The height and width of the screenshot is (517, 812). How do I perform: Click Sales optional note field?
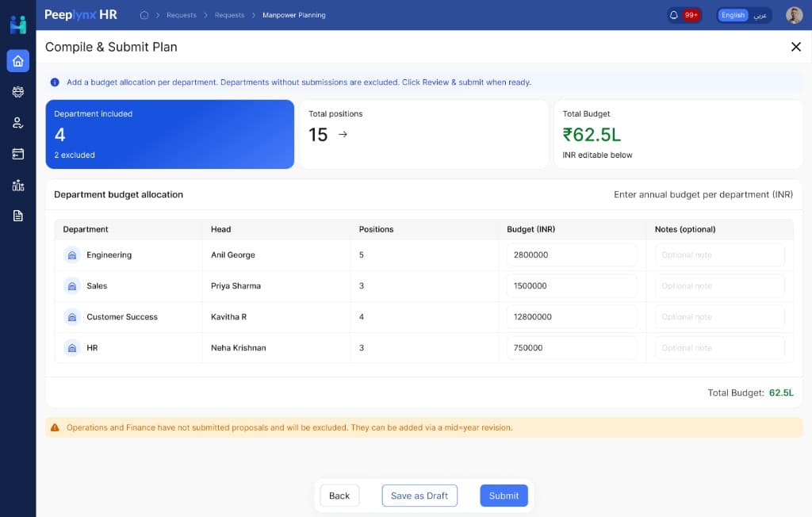click(x=720, y=286)
